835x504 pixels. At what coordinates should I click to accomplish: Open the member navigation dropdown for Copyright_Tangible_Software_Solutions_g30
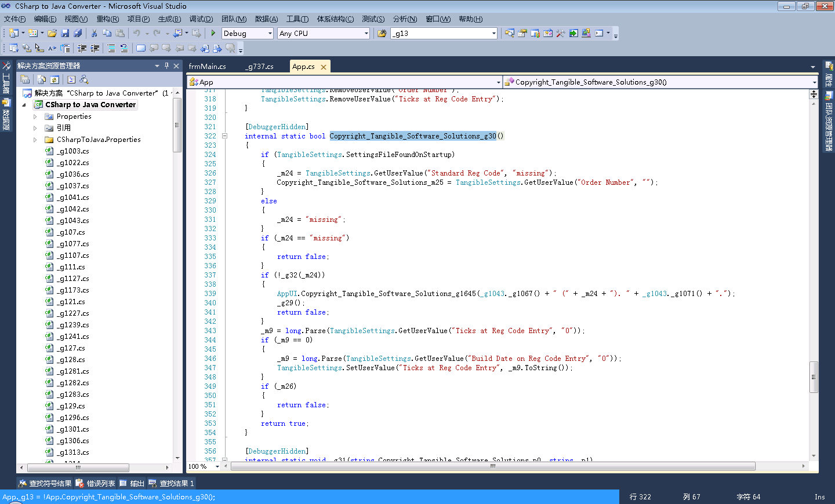tap(814, 82)
